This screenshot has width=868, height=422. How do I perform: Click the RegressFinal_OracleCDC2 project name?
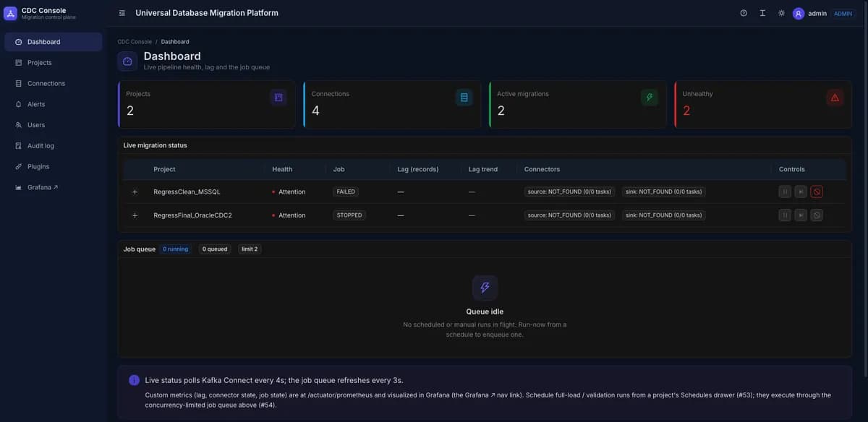(x=192, y=215)
